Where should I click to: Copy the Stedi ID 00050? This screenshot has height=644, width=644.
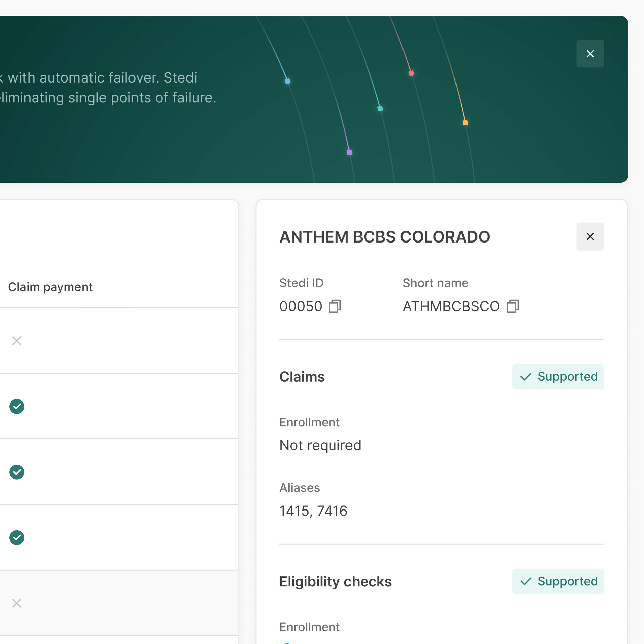click(335, 306)
